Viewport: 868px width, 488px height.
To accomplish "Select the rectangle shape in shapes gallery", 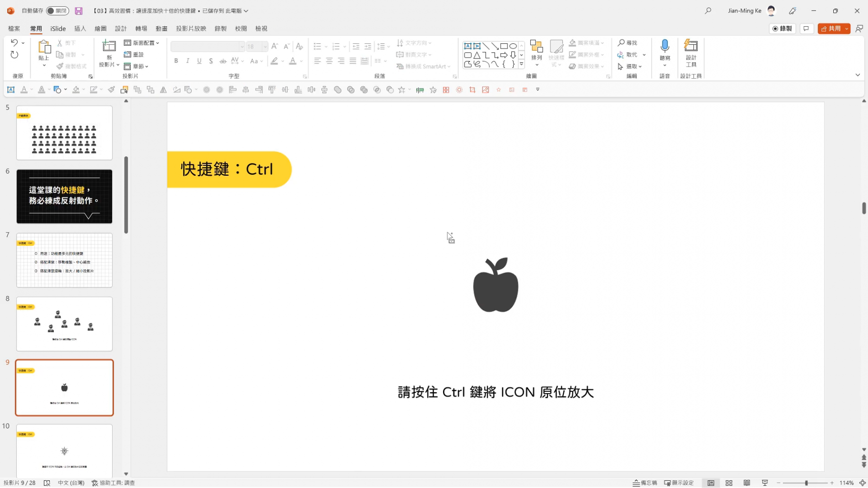I will click(504, 46).
